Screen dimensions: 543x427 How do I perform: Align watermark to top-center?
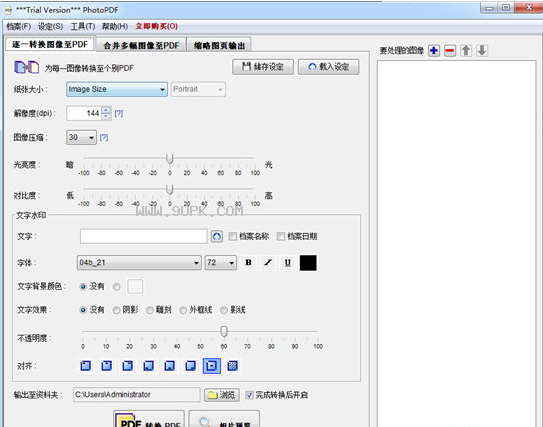coord(107,366)
